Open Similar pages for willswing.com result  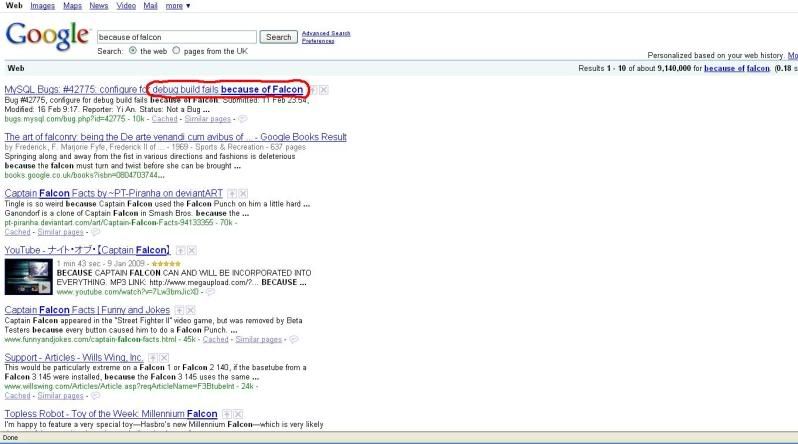61,396
